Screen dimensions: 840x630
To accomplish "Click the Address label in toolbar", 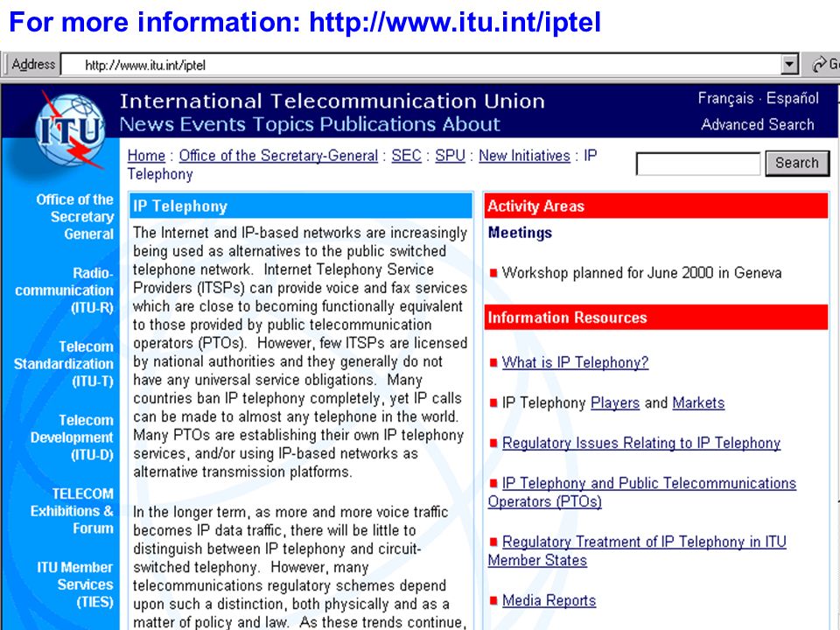I will coord(34,64).
